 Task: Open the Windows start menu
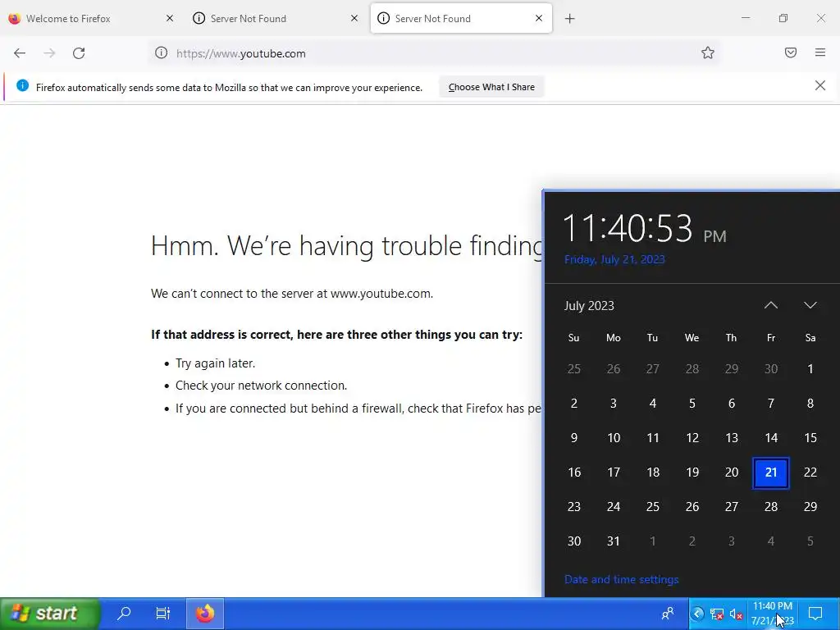49,614
